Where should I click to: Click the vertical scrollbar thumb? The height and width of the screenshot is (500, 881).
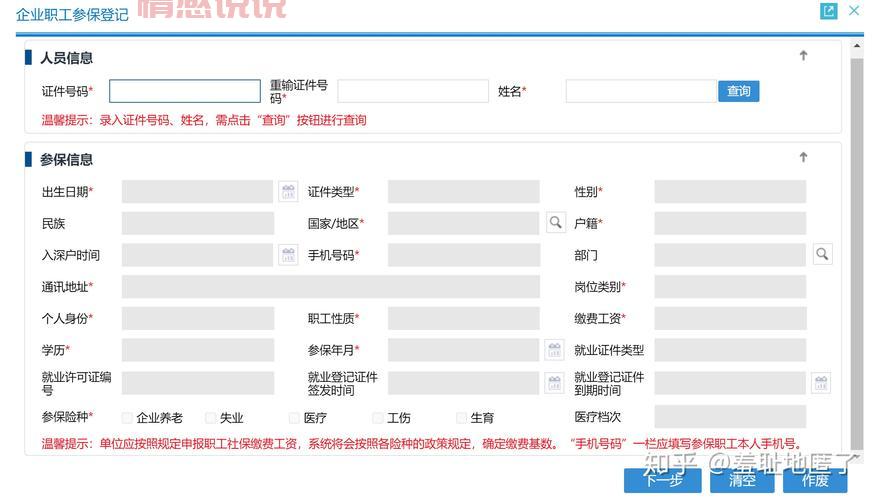coord(857,253)
